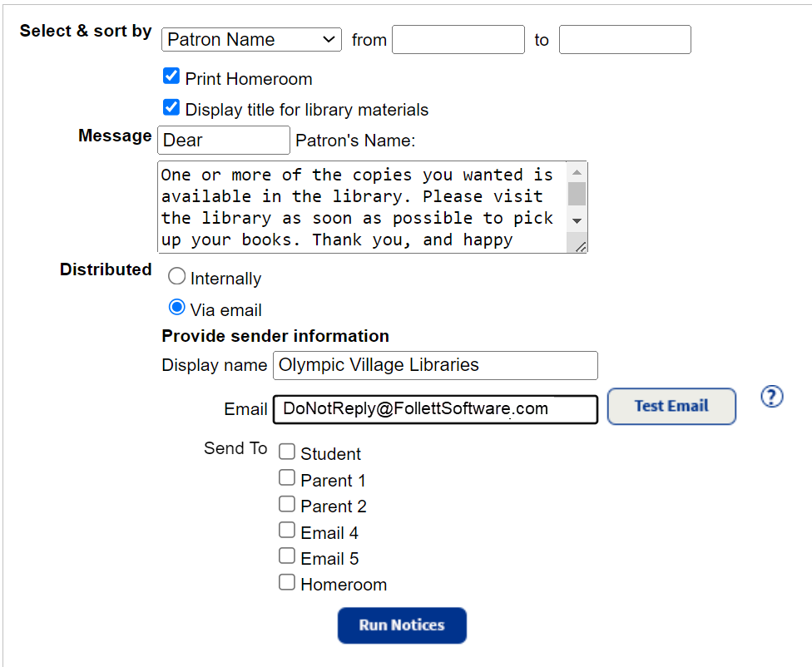Disable the Print Homeroom checkbox

click(x=171, y=76)
